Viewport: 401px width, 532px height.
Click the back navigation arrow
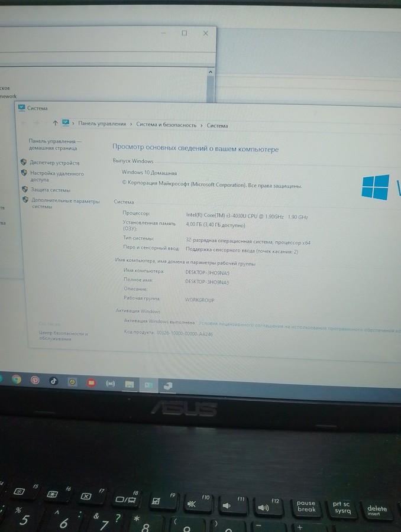(24, 122)
